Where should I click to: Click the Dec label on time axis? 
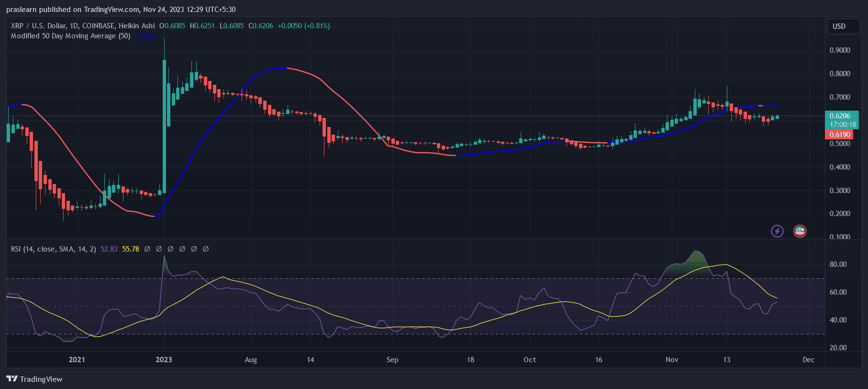[x=808, y=360]
